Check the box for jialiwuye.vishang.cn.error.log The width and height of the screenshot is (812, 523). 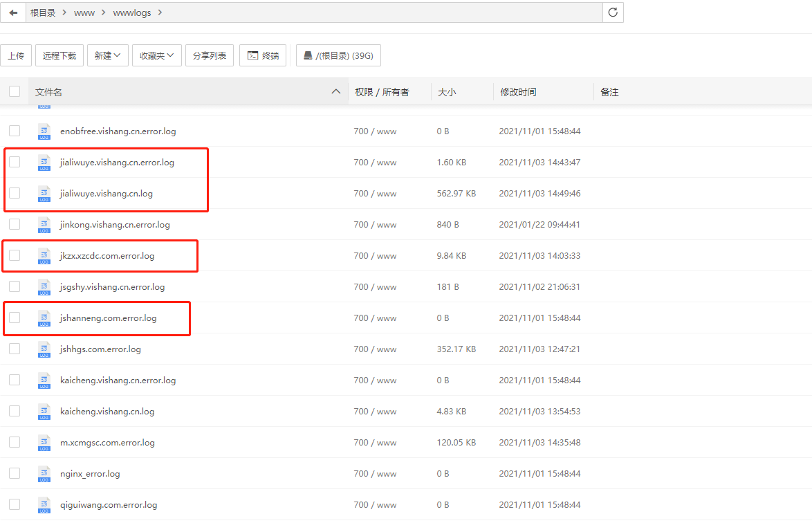pyautogui.click(x=15, y=162)
